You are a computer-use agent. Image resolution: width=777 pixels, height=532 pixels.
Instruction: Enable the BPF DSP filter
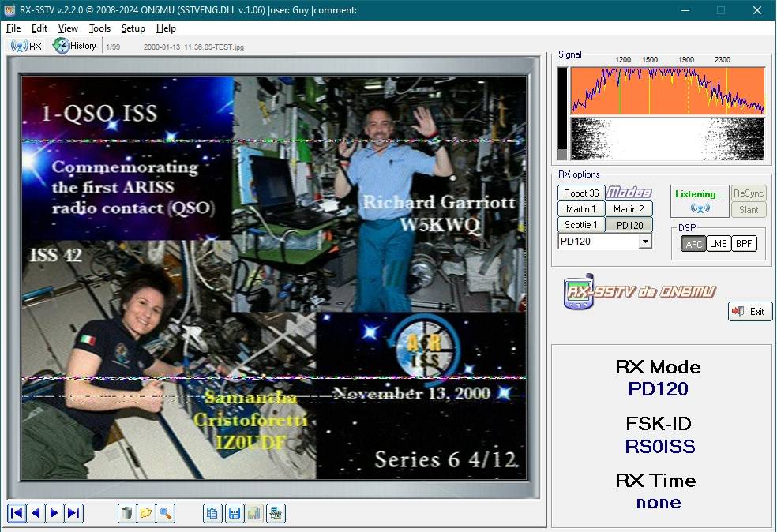[744, 244]
